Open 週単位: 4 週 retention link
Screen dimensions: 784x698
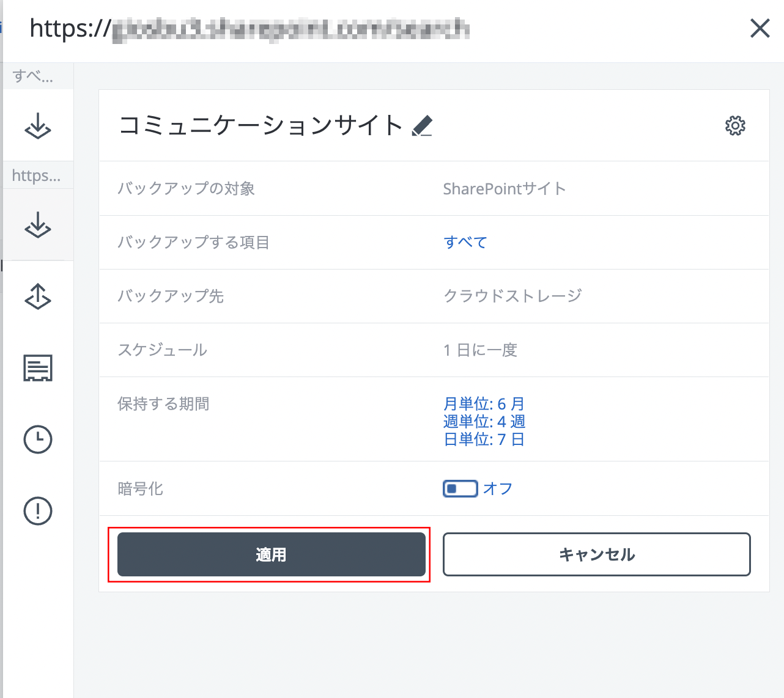(x=484, y=422)
